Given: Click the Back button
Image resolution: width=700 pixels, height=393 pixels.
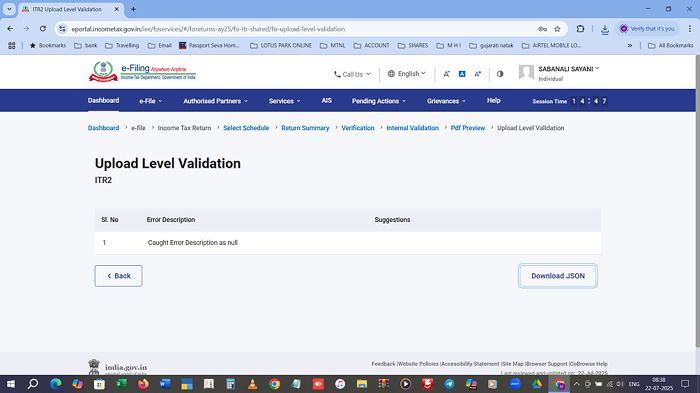Looking at the screenshot, I should [x=118, y=276].
